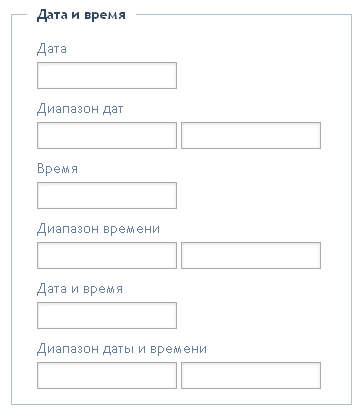The width and height of the screenshot is (364, 416).
Task: Select the start field of Диапазон дат
Action: [107, 135]
